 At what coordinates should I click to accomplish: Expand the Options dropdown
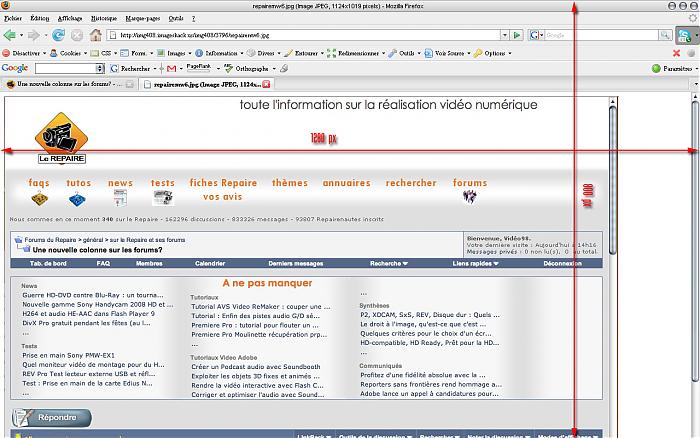[509, 53]
